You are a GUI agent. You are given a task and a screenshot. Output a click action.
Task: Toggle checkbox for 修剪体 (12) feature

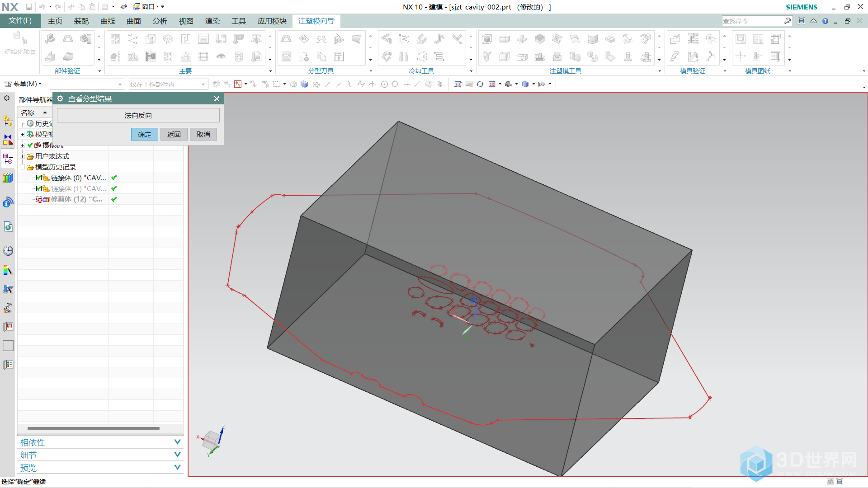39,199
